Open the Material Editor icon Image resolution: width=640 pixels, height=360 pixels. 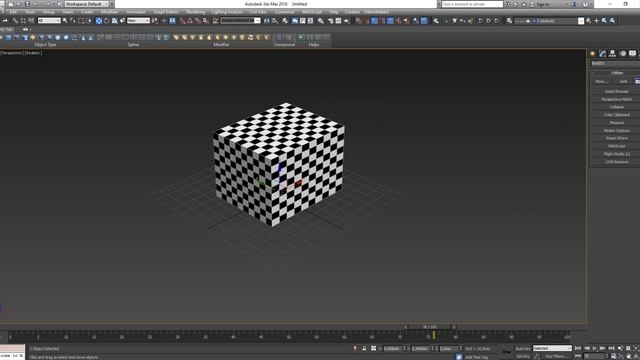pyautogui.click(x=320, y=20)
